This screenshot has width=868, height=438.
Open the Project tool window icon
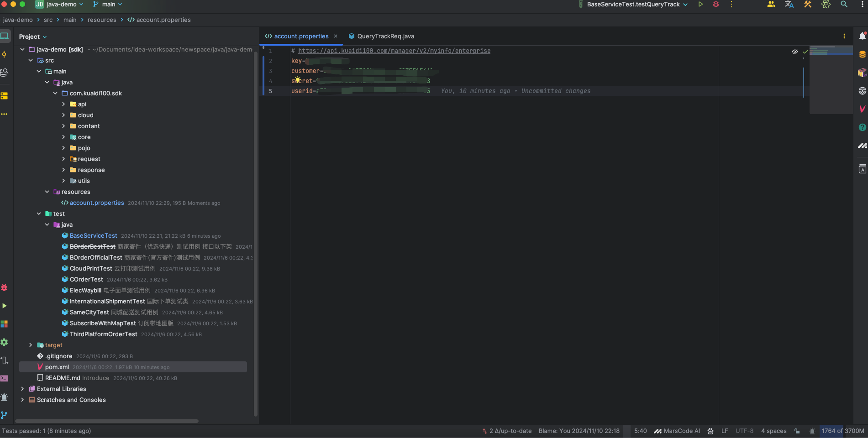point(5,36)
